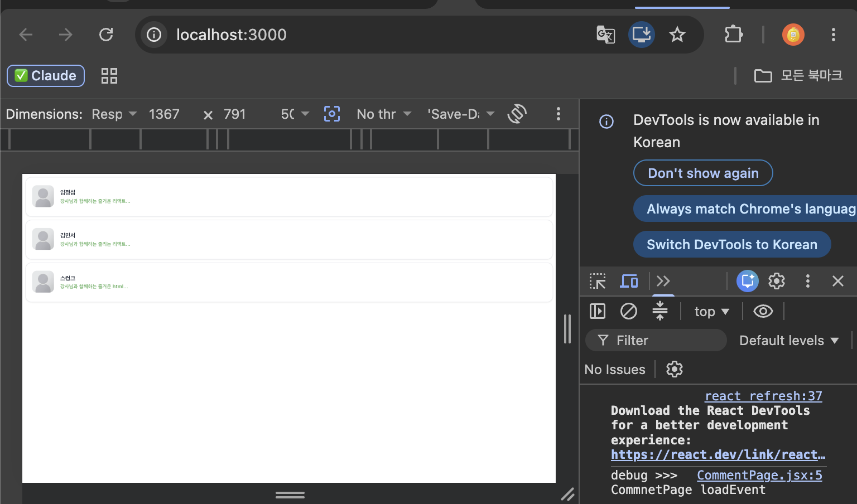Open the Save-Data setting dropdown
The height and width of the screenshot is (504, 857).
click(461, 114)
